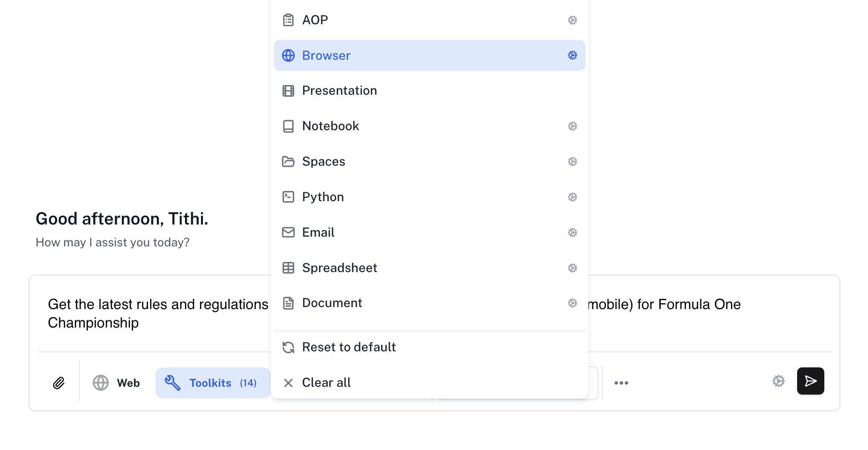Image resolution: width=868 pixels, height=450 pixels.
Task: Click the Browser toolkit settings gear
Action: 572,55
